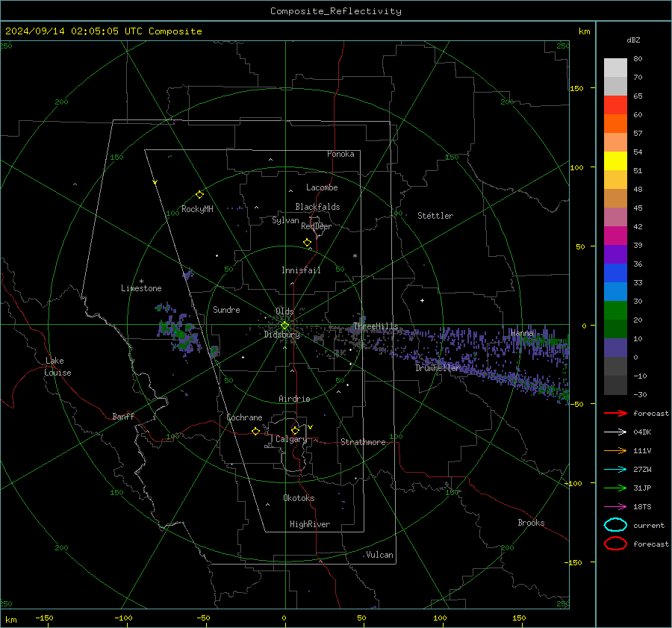Select the RedDeer city label
672x628 pixels.
[x=317, y=226]
